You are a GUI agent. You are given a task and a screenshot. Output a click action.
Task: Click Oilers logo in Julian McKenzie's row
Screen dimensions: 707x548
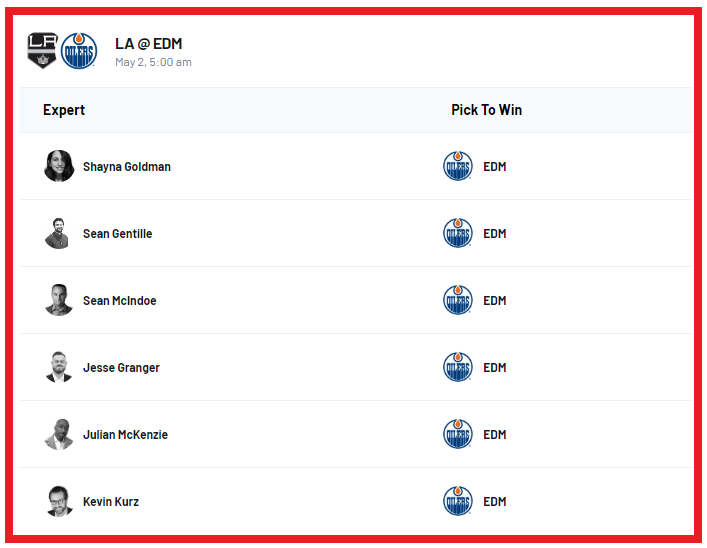458,434
